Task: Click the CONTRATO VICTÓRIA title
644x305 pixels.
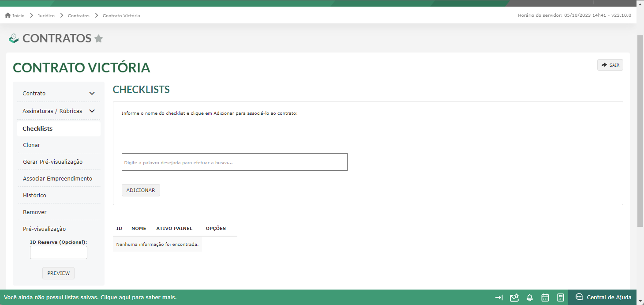Action: point(82,68)
